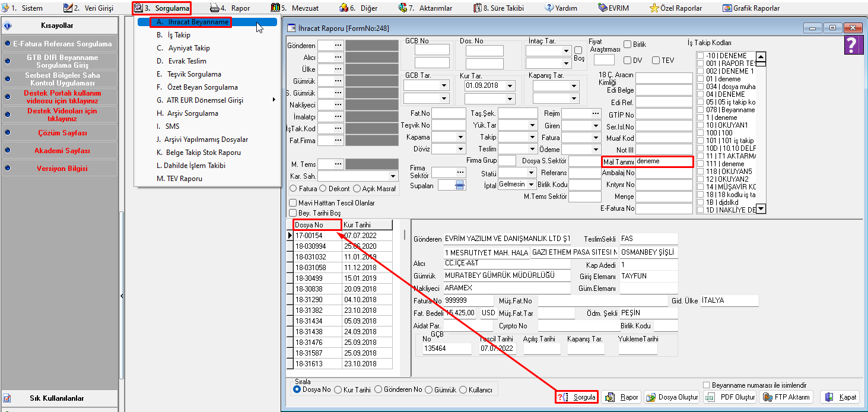Open the Fat.Firma lookup ellipsis button
The width and height of the screenshot is (868, 412).
338,141
